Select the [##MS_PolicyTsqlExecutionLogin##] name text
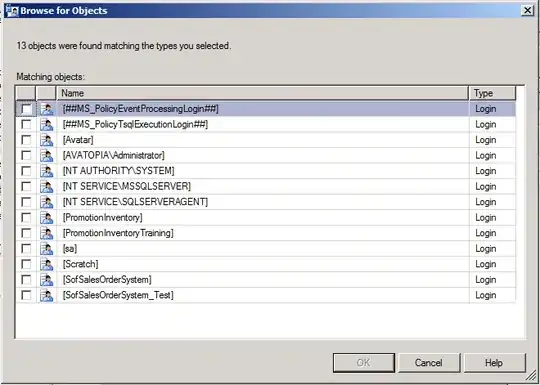Screen dimensions: 540x385 [x=135, y=125]
